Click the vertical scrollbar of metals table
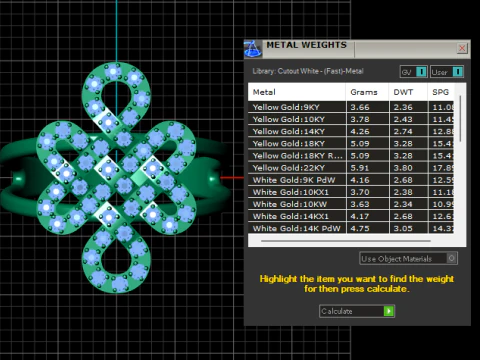The image size is (480, 360). coord(460,118)
